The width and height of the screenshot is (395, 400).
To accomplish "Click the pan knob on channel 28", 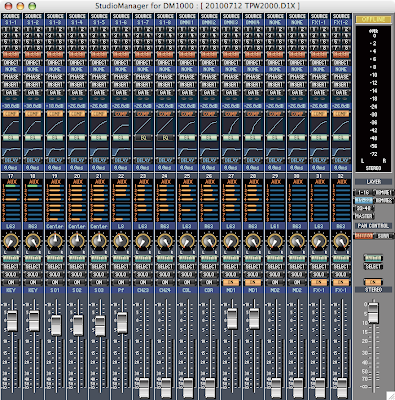I will pos(253,241).
